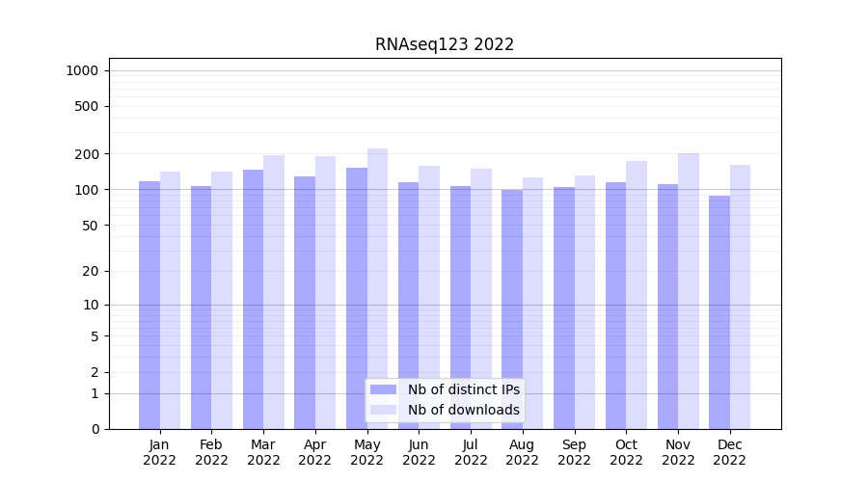Click the 200 y-axis tick label

coord(88,154)
